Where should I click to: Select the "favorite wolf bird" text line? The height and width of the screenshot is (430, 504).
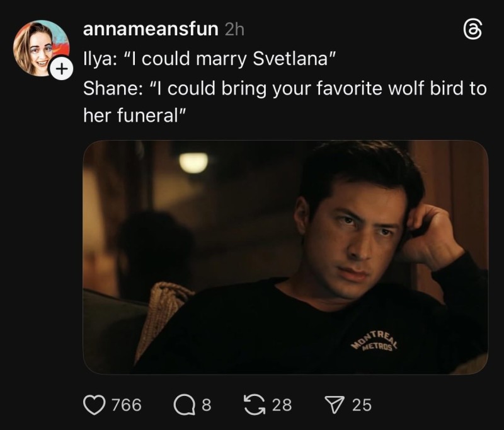click(x=285, y=88)
